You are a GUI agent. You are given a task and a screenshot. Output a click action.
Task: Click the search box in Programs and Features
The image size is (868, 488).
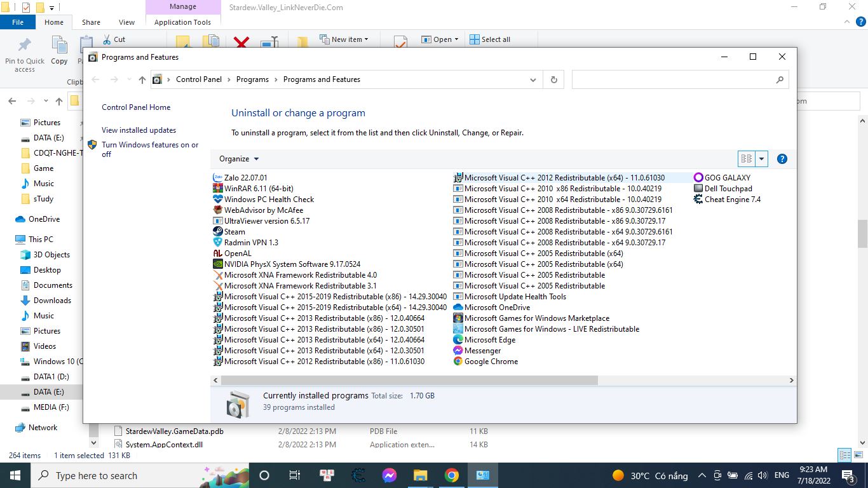tap(674, 79)
